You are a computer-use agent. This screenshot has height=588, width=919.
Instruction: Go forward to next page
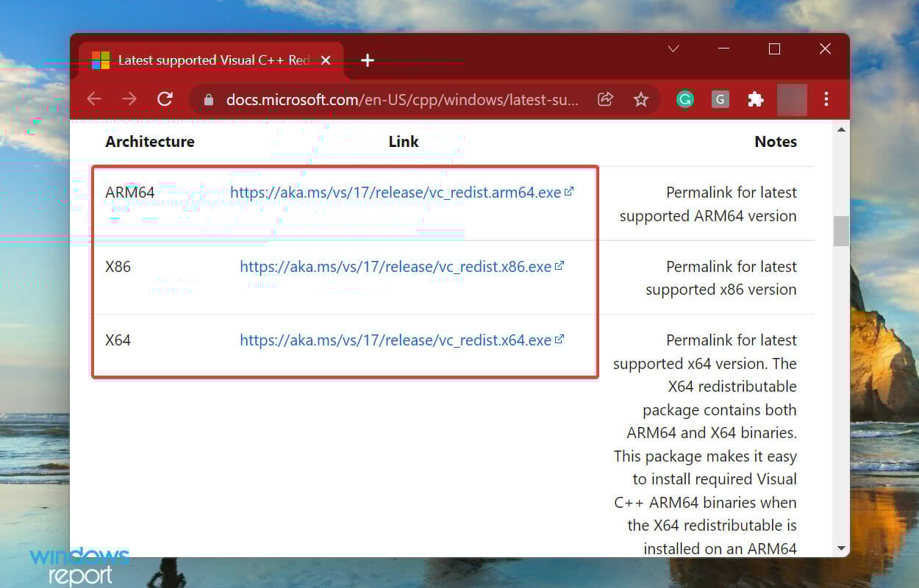[x=129, y=99]
